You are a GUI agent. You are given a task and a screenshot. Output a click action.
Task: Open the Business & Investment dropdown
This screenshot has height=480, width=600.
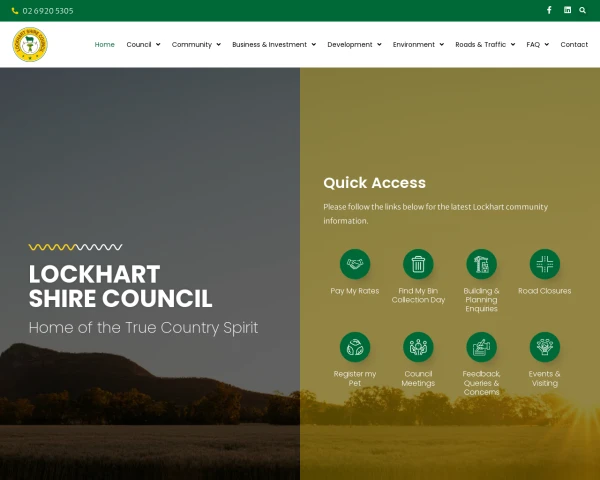(274, 44)
